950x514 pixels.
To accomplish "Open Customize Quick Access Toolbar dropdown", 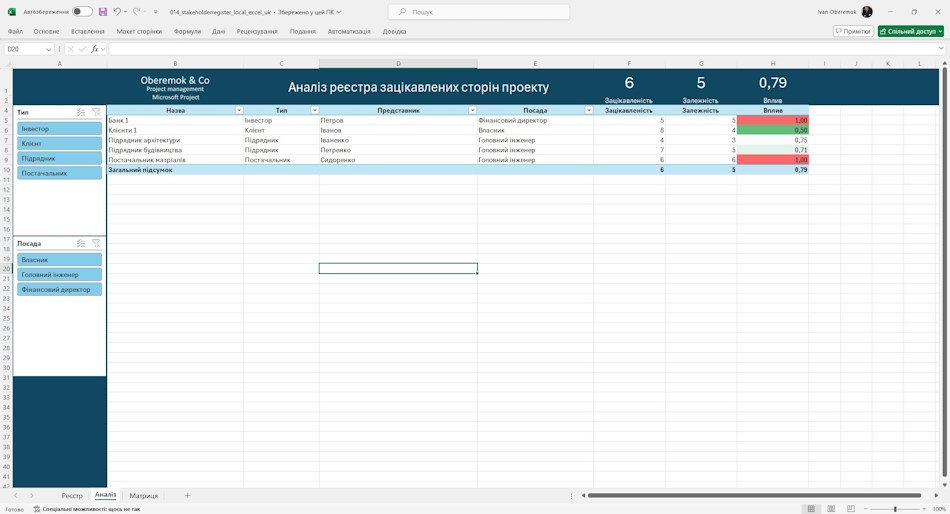I will click(x=156, y=12).
